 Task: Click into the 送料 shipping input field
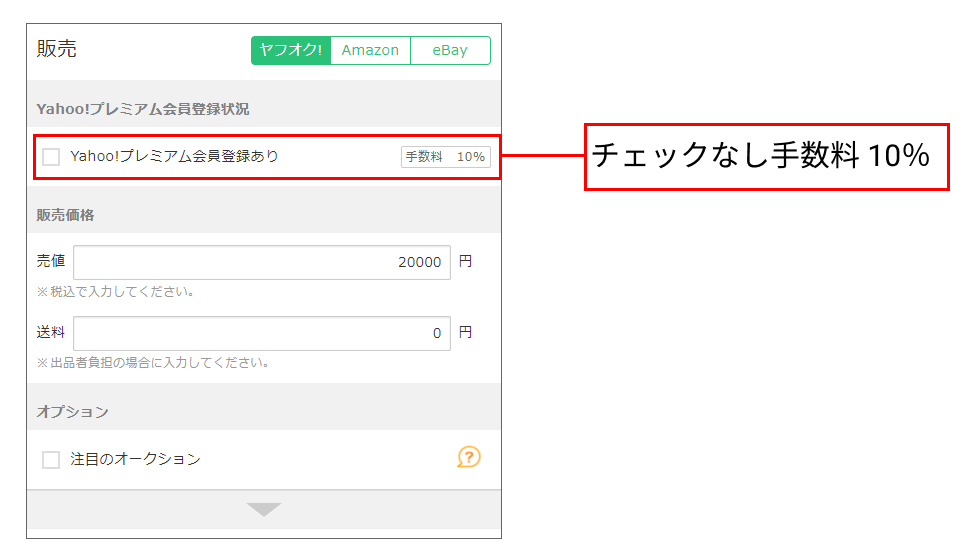(x=262, y=333)
